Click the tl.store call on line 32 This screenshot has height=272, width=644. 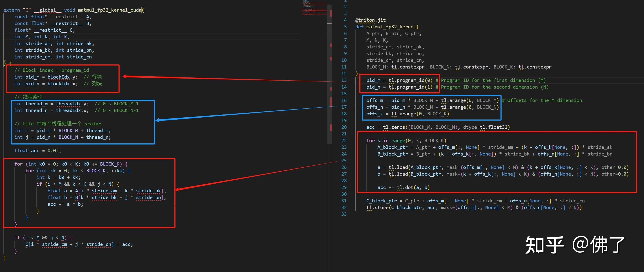(378, 208)
